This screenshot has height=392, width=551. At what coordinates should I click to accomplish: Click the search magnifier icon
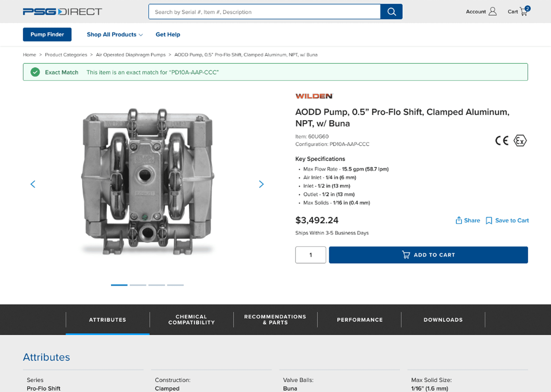click(x=392, y=11)
